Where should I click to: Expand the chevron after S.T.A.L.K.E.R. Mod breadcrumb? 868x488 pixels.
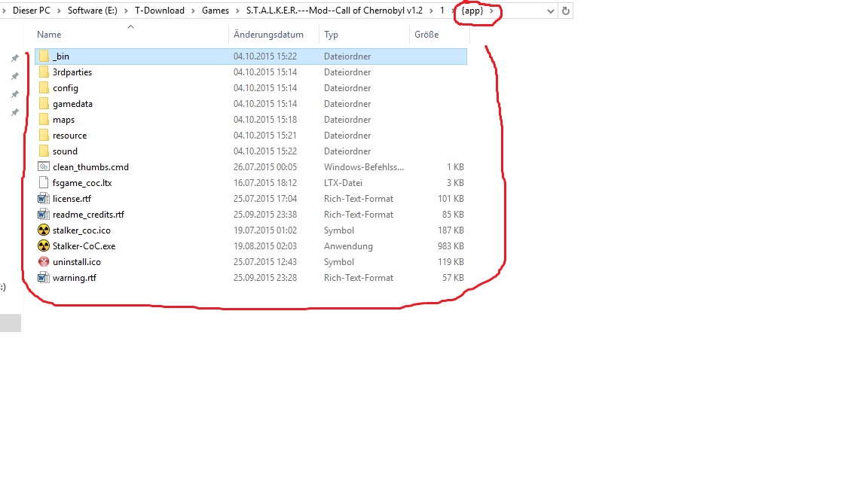click(x=431, y=11)
